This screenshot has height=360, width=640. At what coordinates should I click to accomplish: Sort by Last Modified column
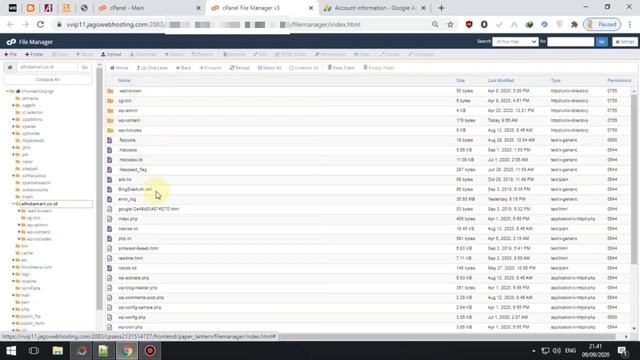[x=501, y=81]
